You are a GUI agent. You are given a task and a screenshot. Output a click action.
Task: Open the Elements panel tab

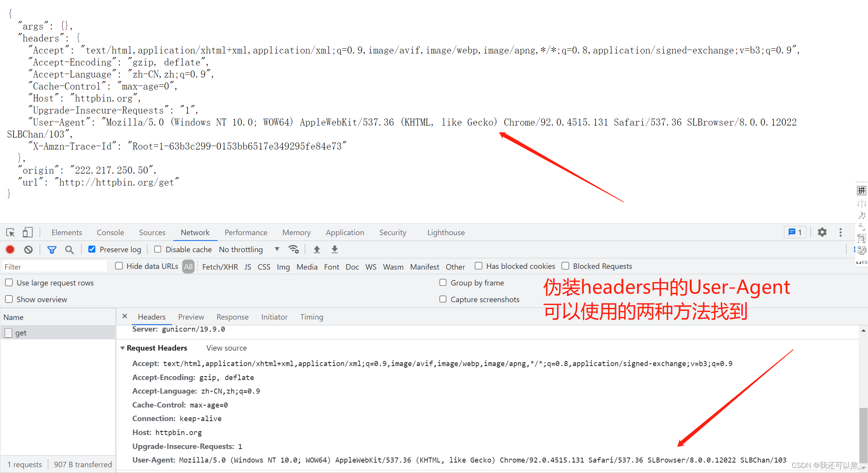coord(67,232)
